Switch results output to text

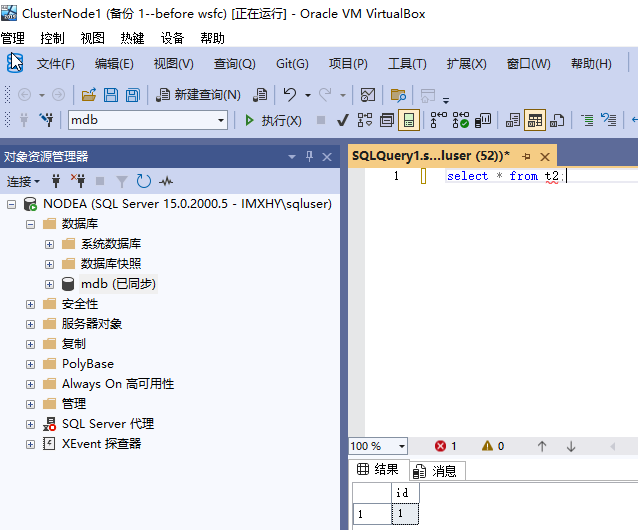click(x=513, y=120)
